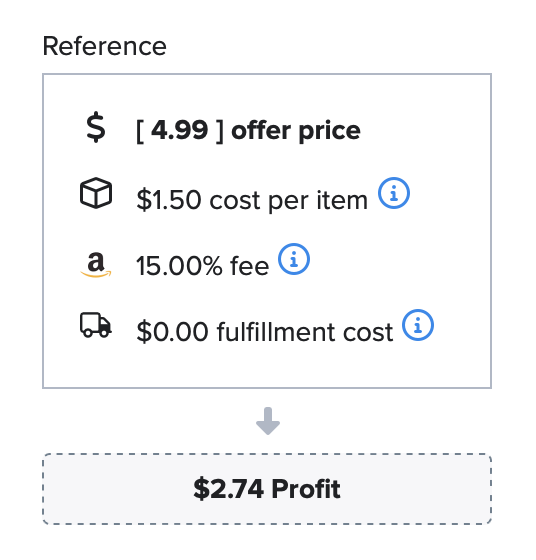Screen dimensions: 536x560
Task: Click the delivery truck icon
Action: (96, 325)
